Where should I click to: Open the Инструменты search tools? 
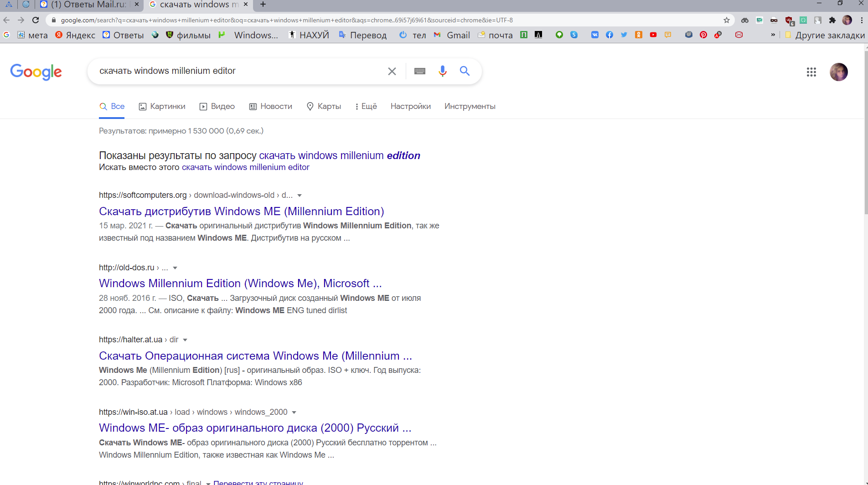[470, 106]
